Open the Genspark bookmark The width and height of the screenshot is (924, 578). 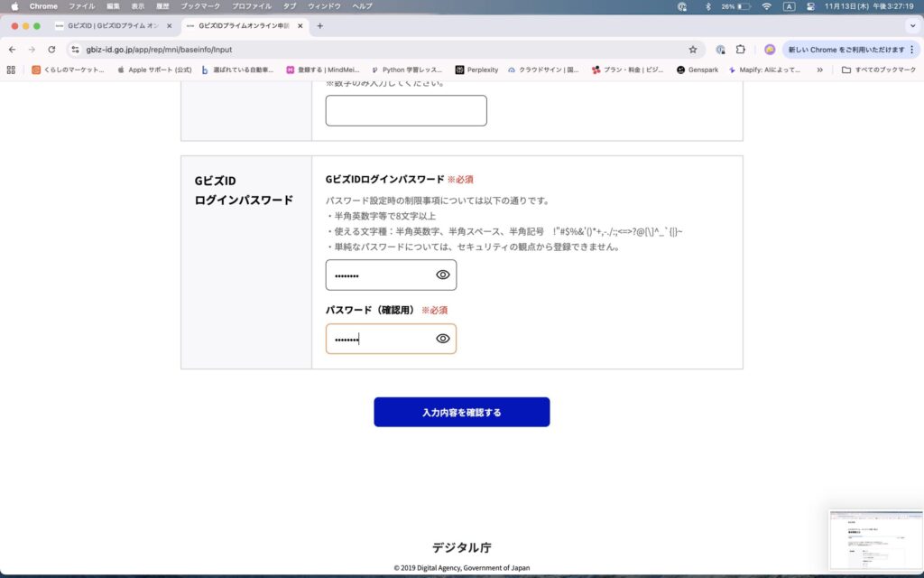coord(697,70)
